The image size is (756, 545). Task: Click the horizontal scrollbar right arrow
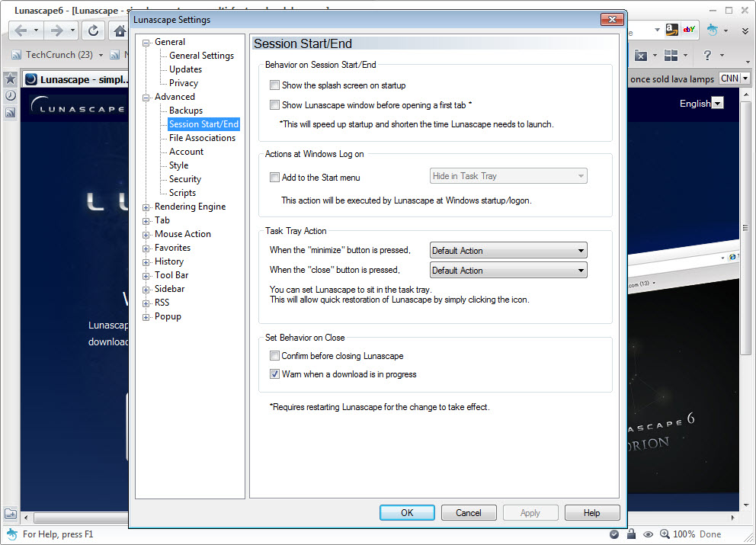733,518
